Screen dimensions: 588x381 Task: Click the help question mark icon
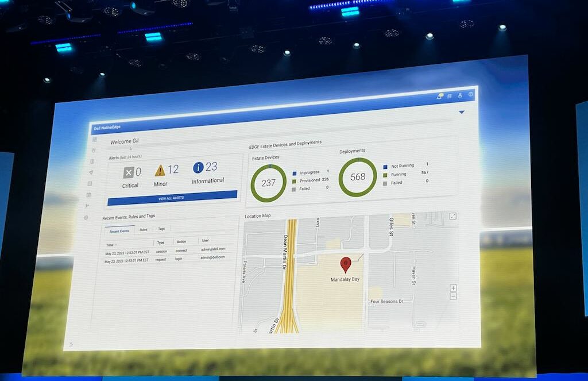(471, 95)
